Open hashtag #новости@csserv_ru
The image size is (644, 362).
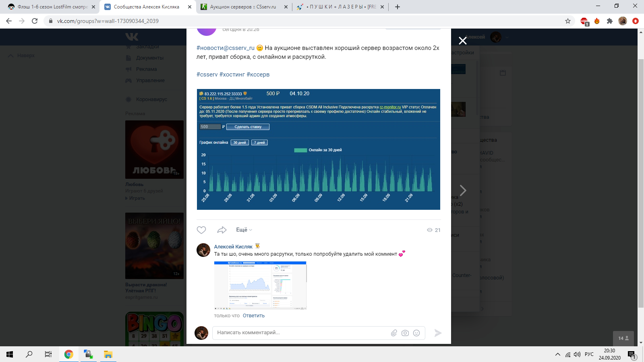pos(226,48)
